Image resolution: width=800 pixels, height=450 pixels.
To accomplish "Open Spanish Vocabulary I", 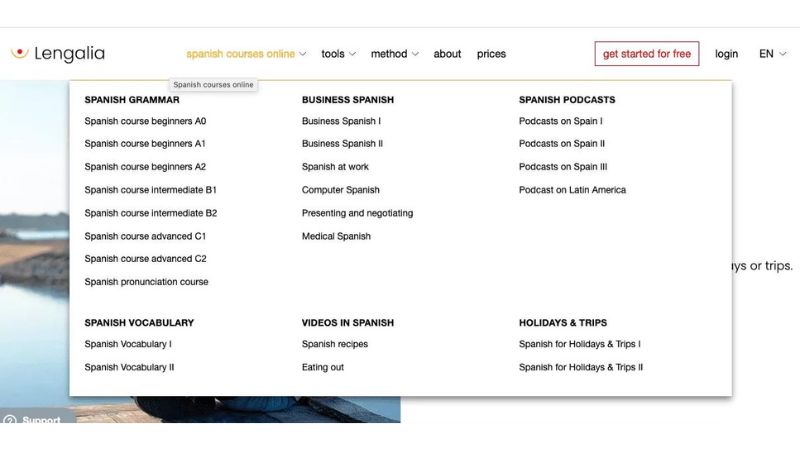I will (128, 344).
